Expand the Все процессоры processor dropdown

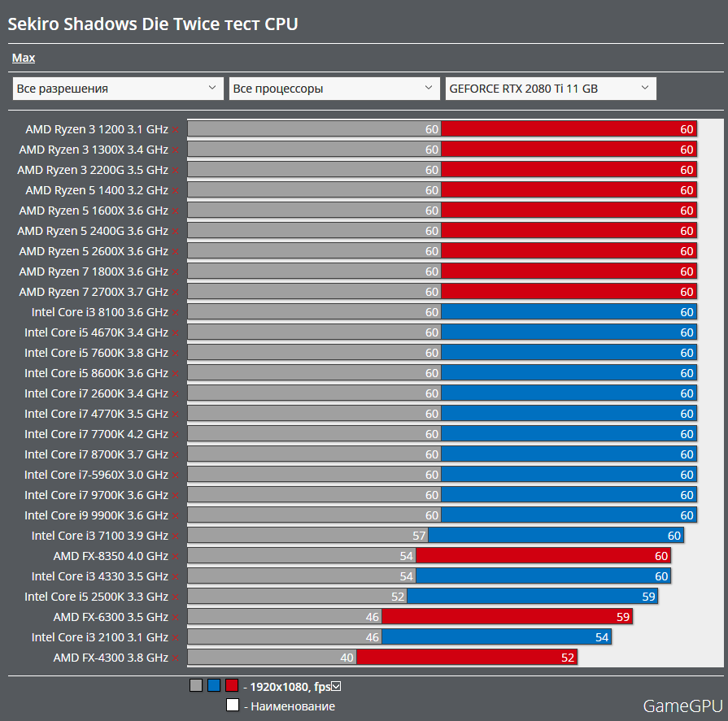click(x=334, y=89)
